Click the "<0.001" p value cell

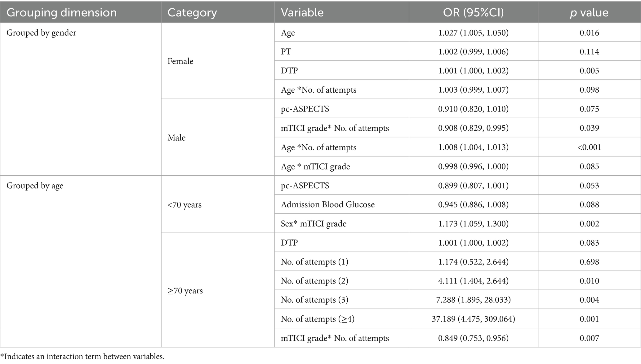tap(589, 147)
